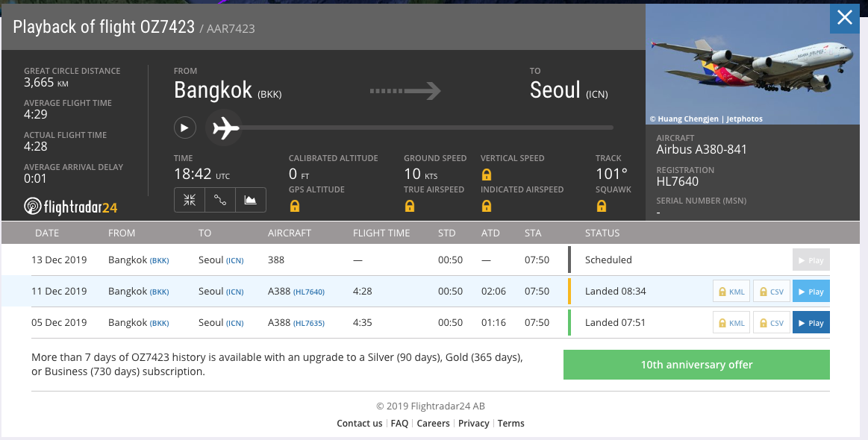Click BKK link in the 13 Dec row

[x=160, y=260]
